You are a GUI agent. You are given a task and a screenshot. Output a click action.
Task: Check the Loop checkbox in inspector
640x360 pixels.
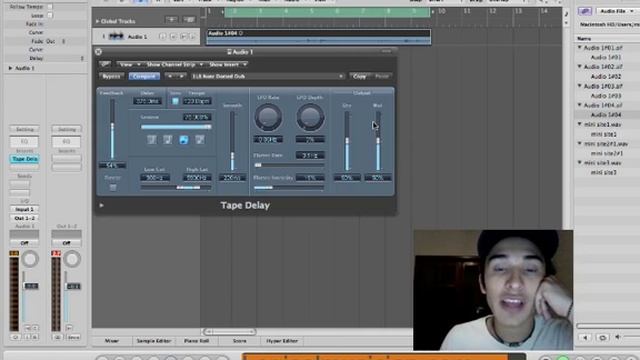point(50,16)
